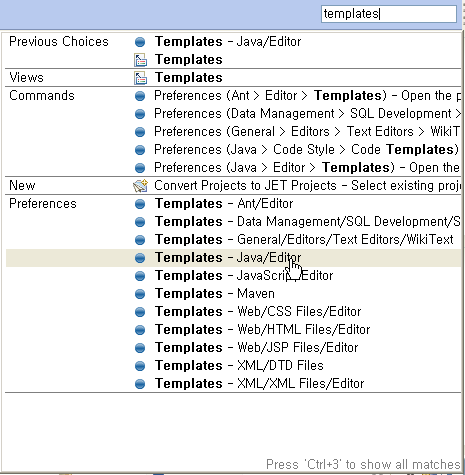Click blue bullet icon beside Templates - XML/DTD Files
The width and height of the screenshot is (465, 475).
pyautogui.click(x=140, y=366)
